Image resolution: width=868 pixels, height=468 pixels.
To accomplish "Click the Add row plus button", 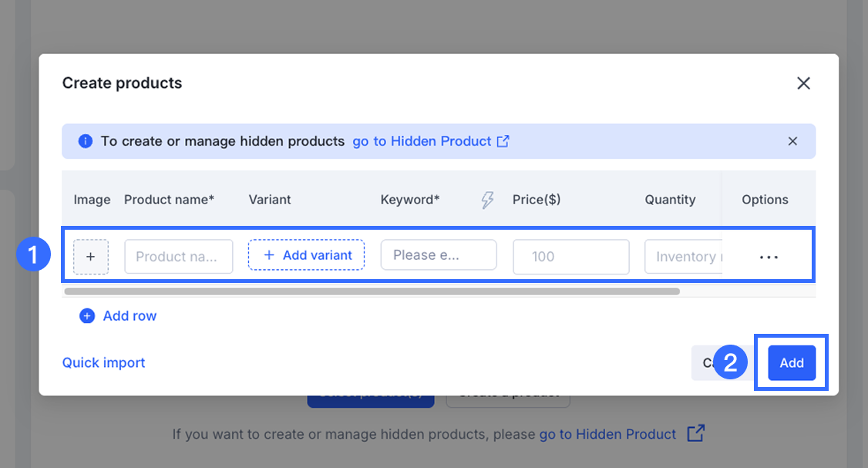I will point(87,316).
